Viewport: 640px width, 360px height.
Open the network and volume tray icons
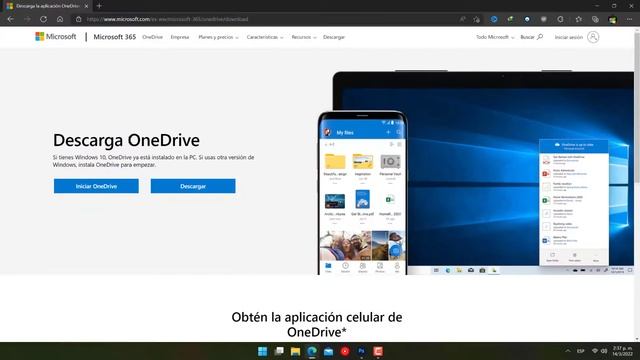(600, 351)
